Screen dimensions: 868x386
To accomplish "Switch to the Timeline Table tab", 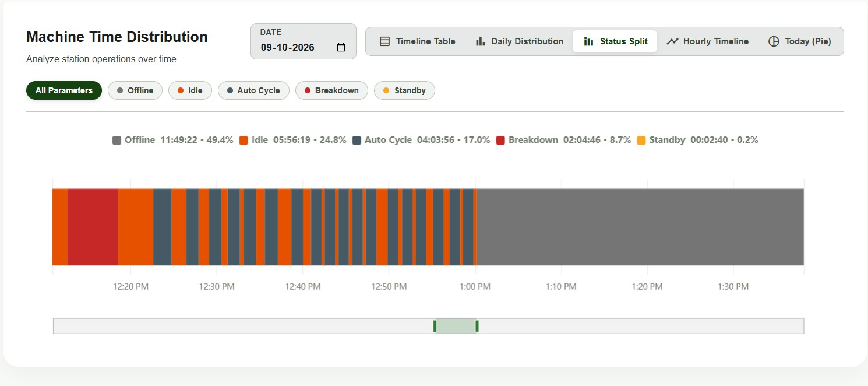I will (x=418, y=41).
